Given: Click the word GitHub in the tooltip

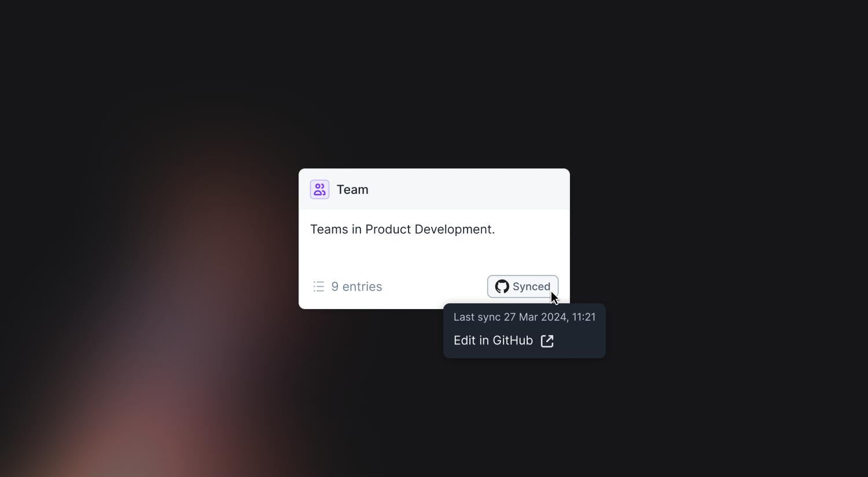Looking at the screenshot, I should [513, 340].
